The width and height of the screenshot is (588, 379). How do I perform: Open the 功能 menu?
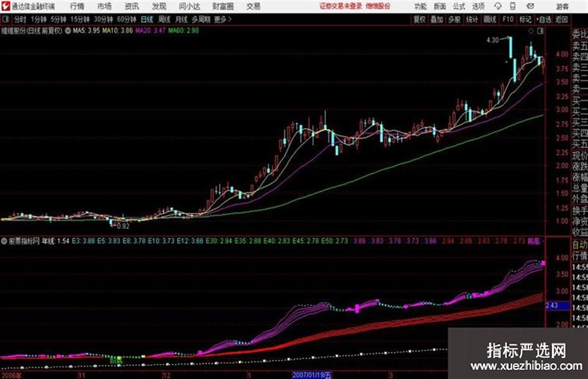[421, 6]
